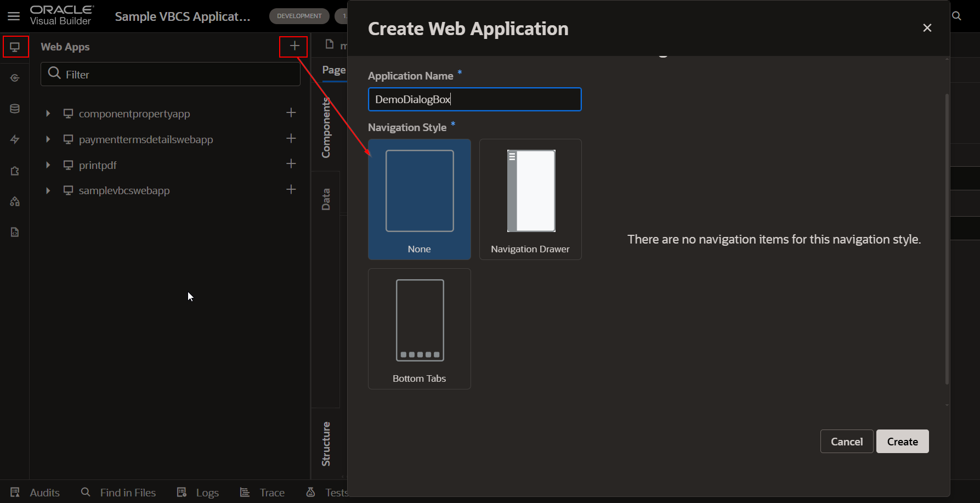The width and height of the screenshot is (980, 503).
Task: Switch to the Page Designer tab
Action: click(x=334, y=70)
